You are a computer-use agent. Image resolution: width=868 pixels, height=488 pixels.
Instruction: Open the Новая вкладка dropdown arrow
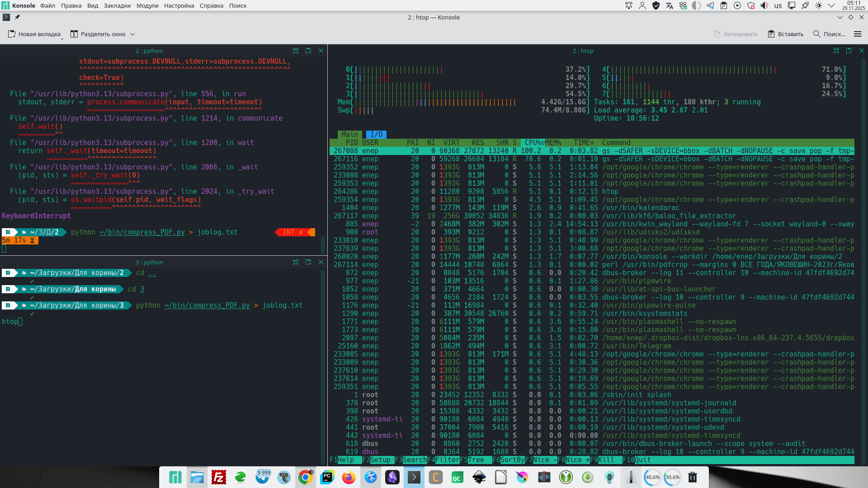click(x=62, y=39)
